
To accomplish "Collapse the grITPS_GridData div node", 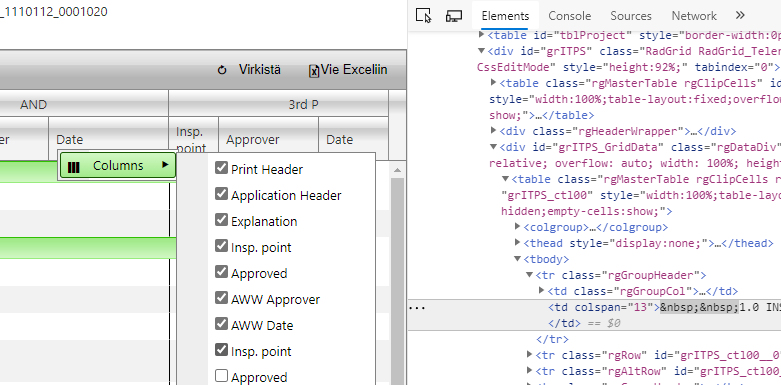I will [494, 147].
